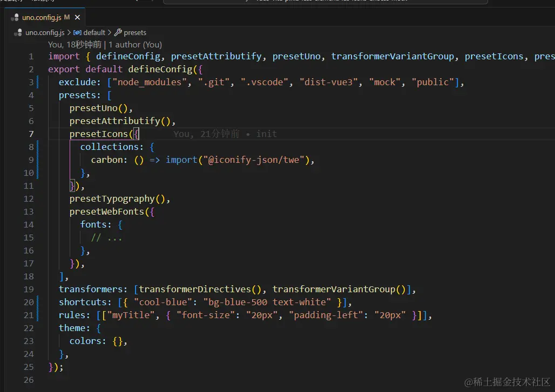Image resolution: width=555 pixels, height=392 pixels.
Task: Open the 'You, 18秒钟前' blame code lens
Action: pos(75,45)
